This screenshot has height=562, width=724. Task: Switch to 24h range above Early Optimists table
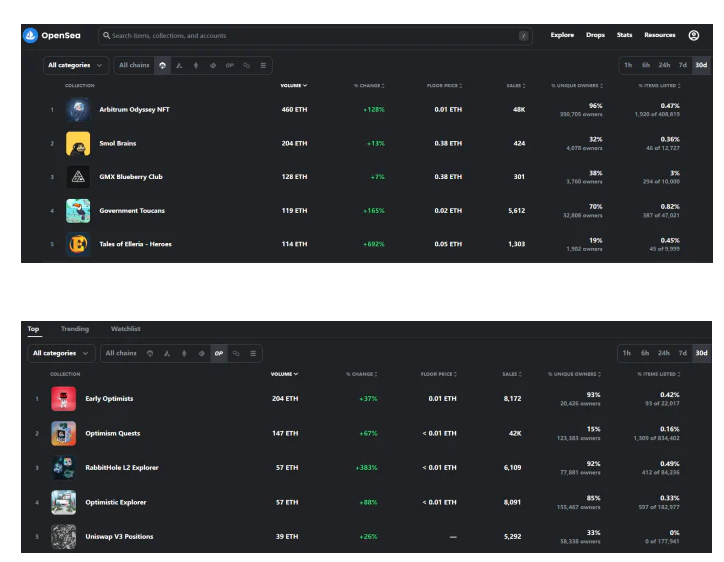[x=664, y=353]
